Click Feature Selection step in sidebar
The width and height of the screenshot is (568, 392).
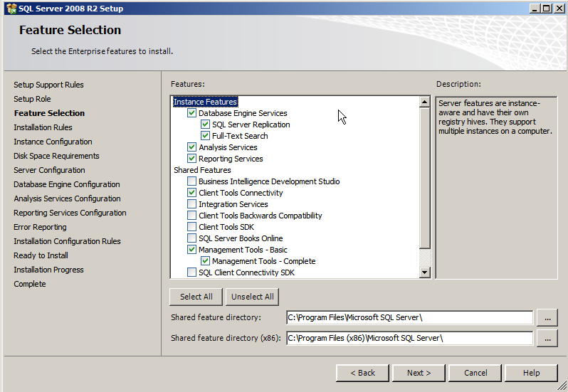click(49, 113)
